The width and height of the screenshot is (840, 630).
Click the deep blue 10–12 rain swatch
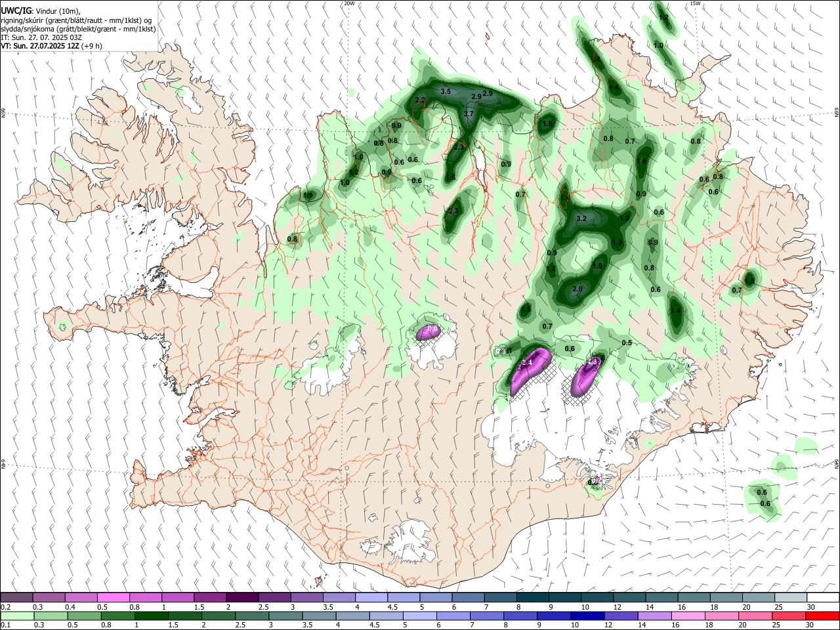586,616
